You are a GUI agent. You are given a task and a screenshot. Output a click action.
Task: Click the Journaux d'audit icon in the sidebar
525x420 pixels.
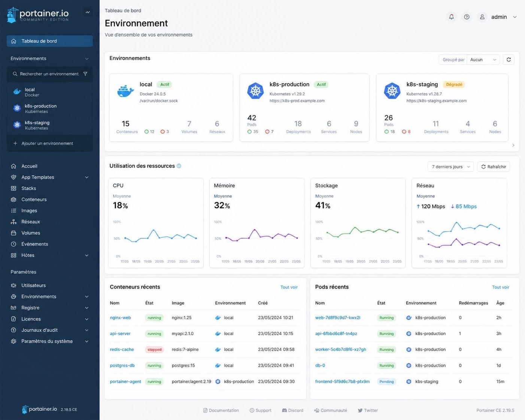pos(13,330)
